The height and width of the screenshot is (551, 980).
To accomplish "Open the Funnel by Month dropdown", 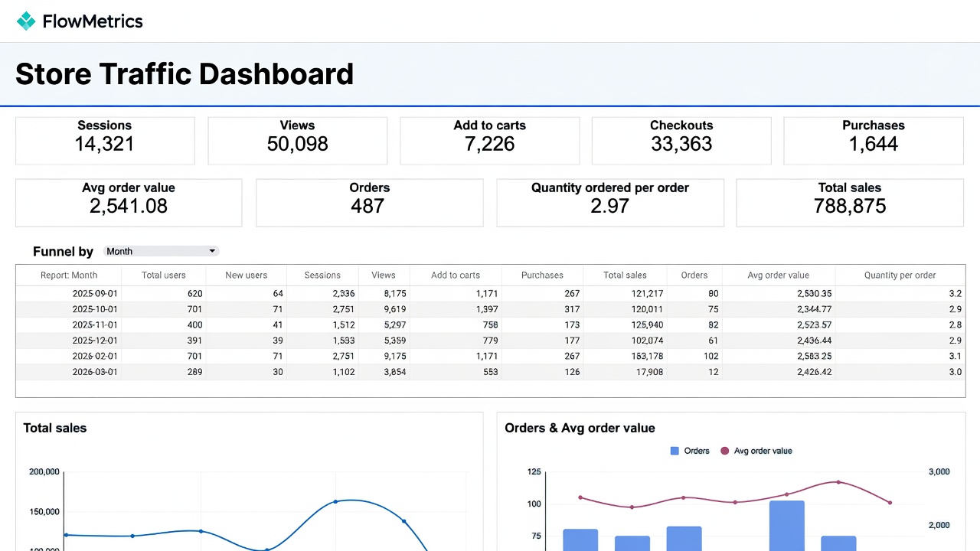I will click(161, 251).
